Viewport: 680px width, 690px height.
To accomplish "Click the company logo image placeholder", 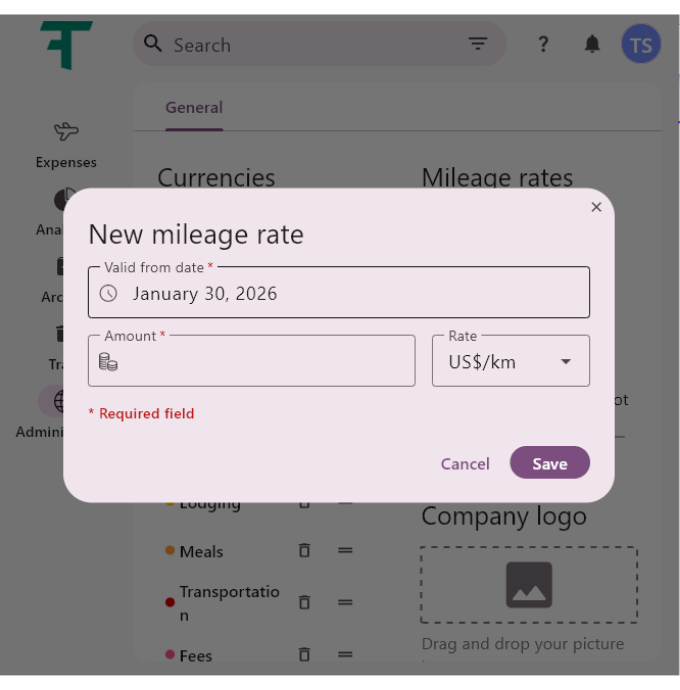I will tap(529, 585).
